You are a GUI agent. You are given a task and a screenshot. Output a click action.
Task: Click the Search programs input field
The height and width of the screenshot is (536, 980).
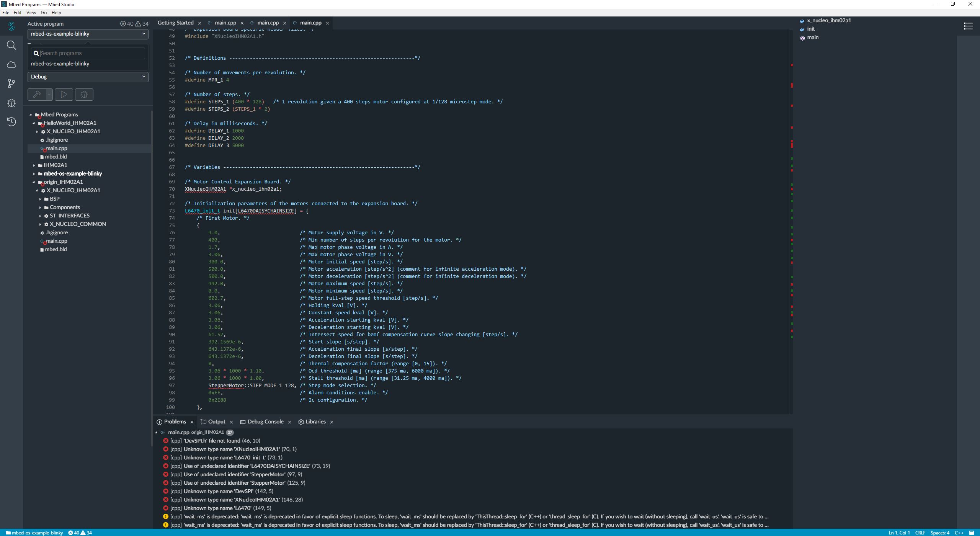(92, 54)
